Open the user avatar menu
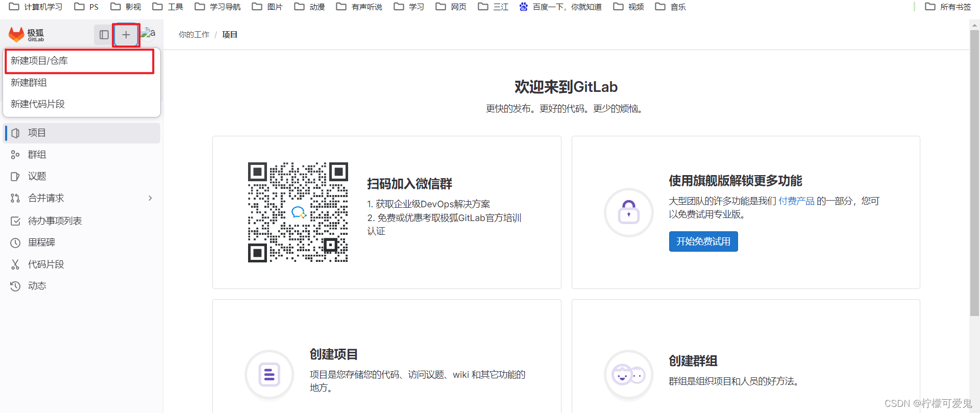The height and width of the screenshot is (413, 980). pyautogui.click(x=148, y=34)
